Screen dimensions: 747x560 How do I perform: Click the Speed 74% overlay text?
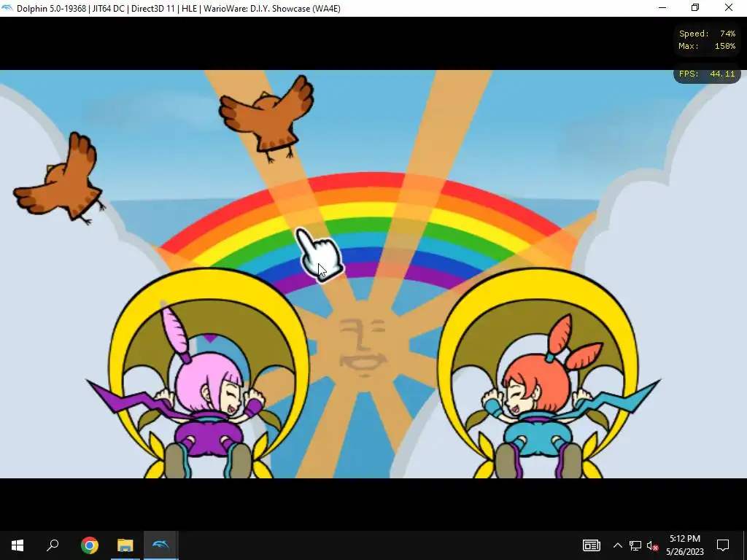click(707, 34)
